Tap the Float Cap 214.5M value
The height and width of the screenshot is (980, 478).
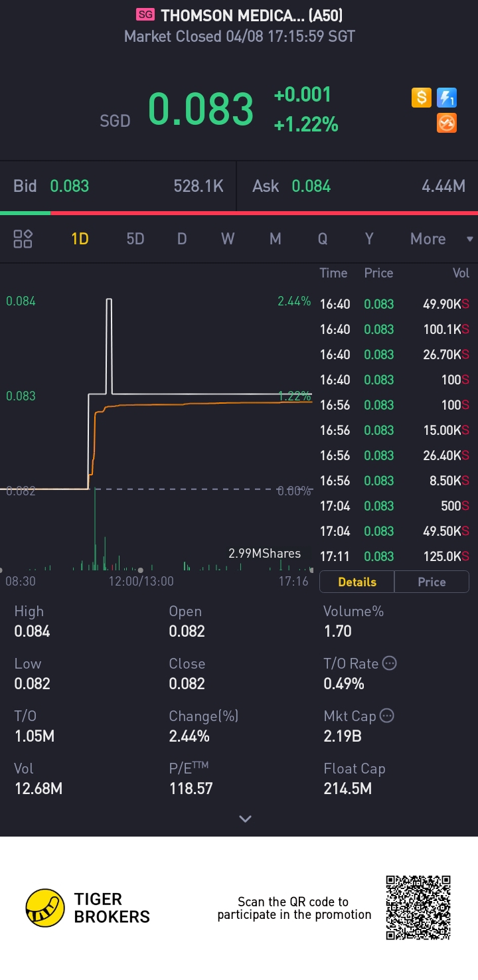tap(347, 788)
